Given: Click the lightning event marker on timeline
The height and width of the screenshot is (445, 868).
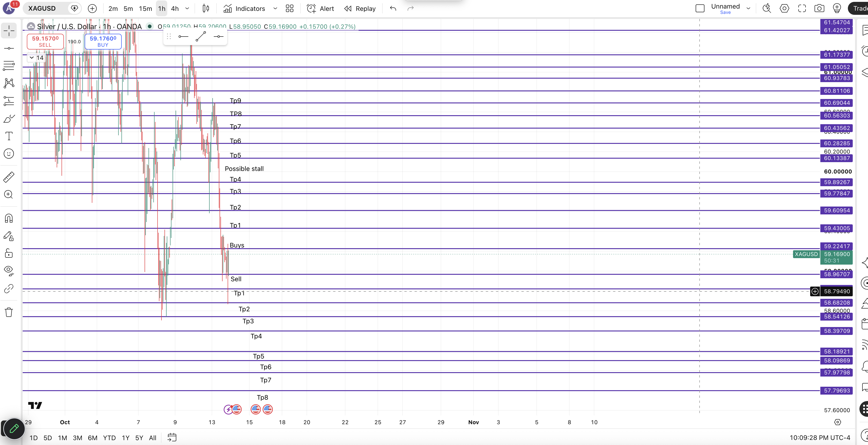Looking at the screenshot, I should coord(228,409).
